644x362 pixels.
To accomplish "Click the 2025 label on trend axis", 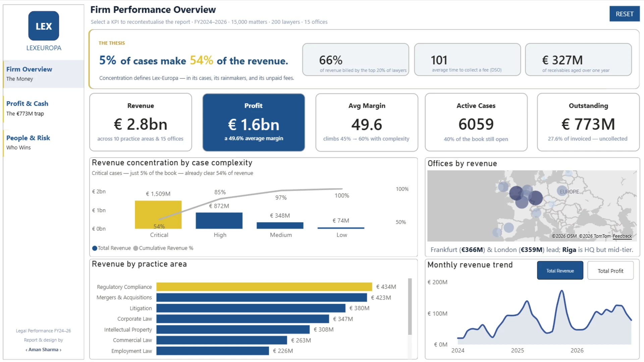I will 517,351.
